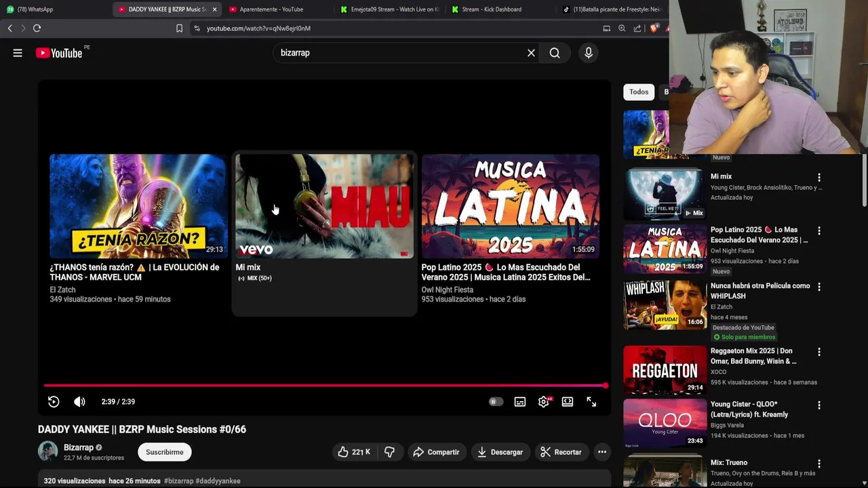Open the REGGAETON mix thumbnail in sidebar
Viewport: 868px width, 488px height.
click(x=665, y=370)
